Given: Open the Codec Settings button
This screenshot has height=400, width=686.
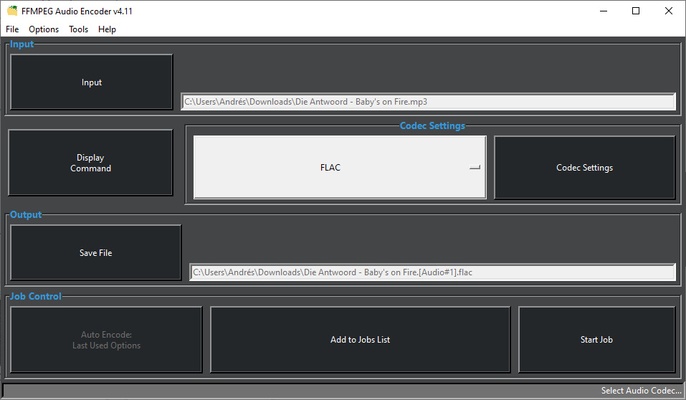Looking at the screenshot, I should [x=584, y=167].
